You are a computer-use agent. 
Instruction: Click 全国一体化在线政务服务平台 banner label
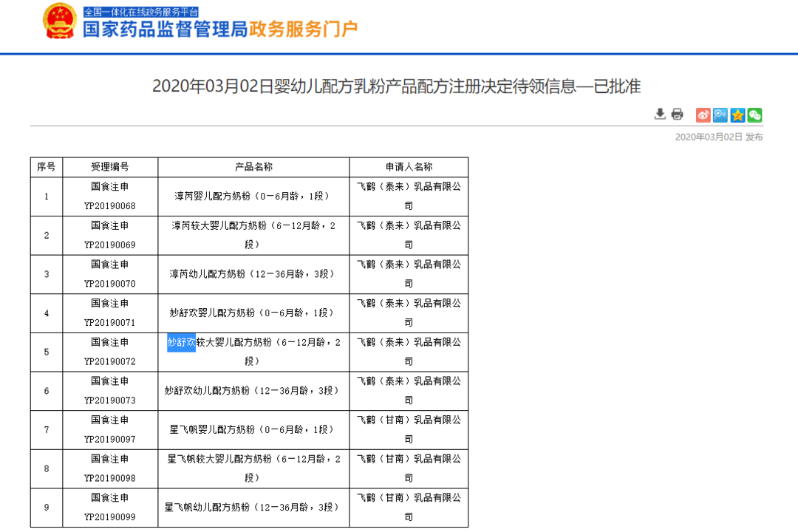(x=141, y=12)
